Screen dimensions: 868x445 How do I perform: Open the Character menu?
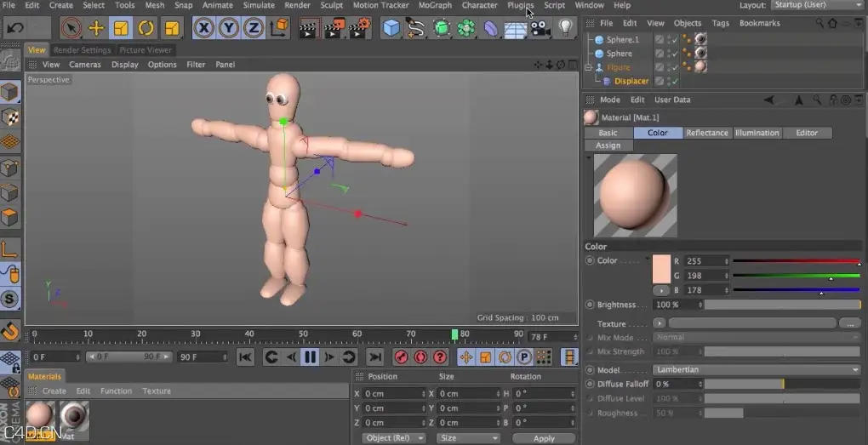pyautogui.click(x=479, y=5)
